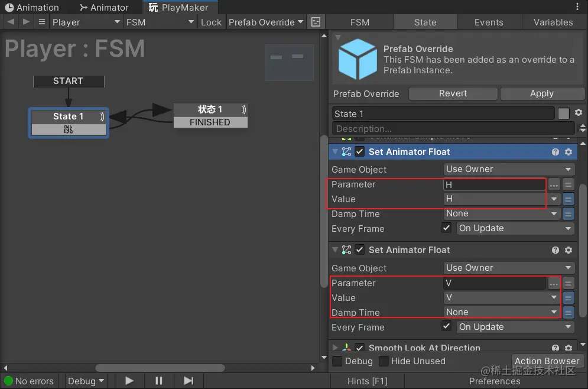The height and width of the screenshot is (389, 588).
Task: Switch to the Animator tab
Action: tap(104, 7)
